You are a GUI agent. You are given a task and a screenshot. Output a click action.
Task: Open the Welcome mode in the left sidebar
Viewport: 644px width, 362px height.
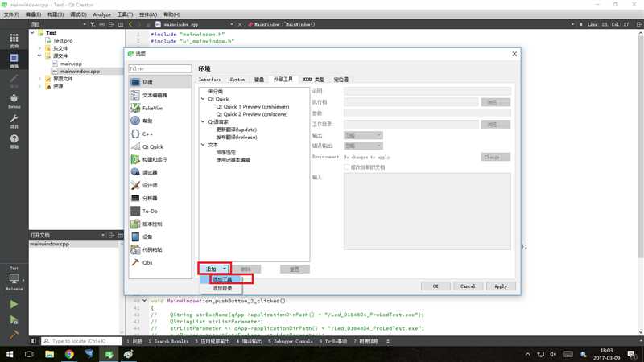click(14, 41)
